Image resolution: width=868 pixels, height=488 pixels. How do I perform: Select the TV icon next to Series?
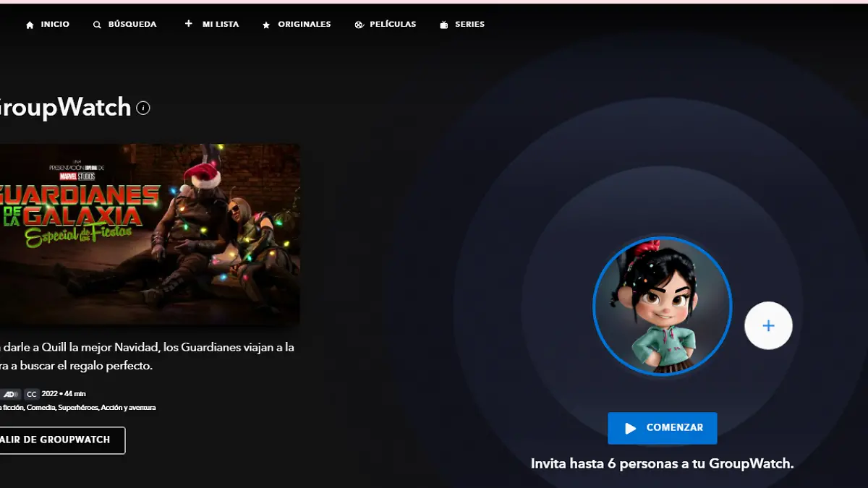443,24
